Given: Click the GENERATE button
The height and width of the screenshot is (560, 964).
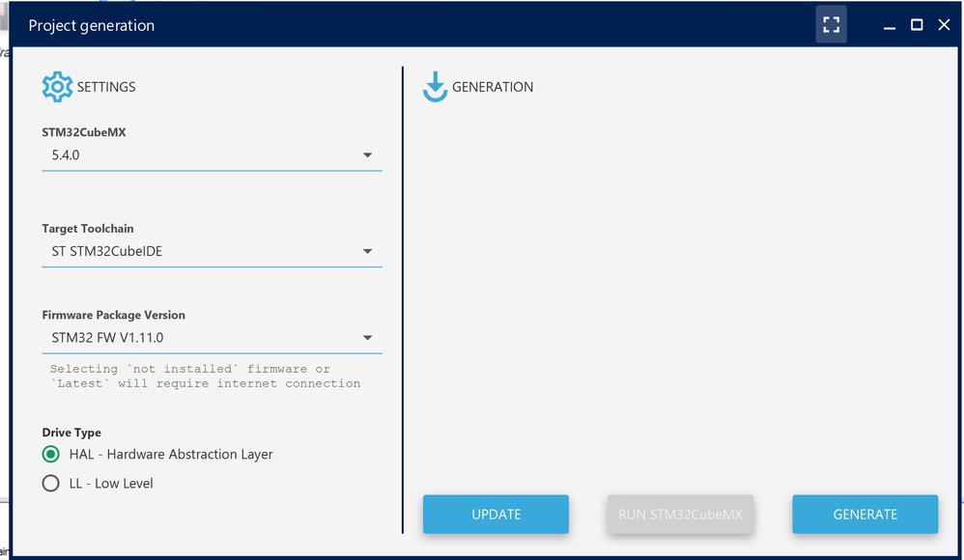Looking at the screenshot, I should pos(865,515).
